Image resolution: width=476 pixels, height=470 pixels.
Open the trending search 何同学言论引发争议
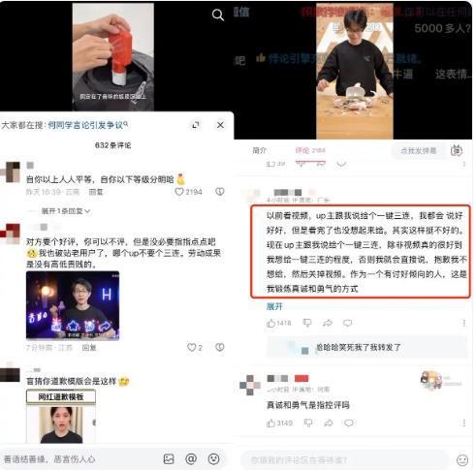click(87, 125)
